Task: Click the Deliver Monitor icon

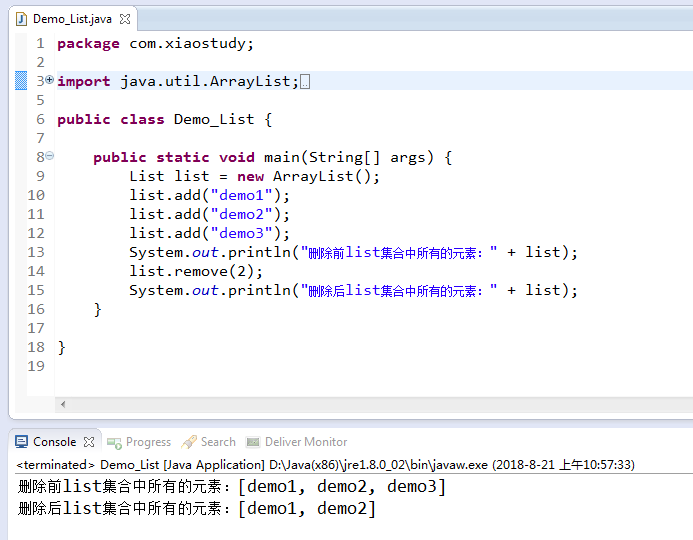Action: (253, 442)
